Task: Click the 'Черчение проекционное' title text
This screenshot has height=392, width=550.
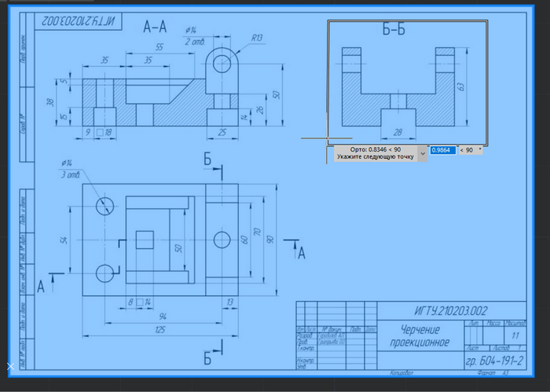Action: pyautogui.click(x=420, y=336)
